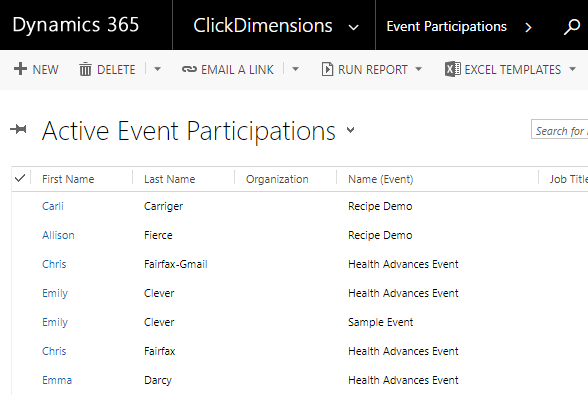
Task: Select the Fairfax-Gmail last name cell
Action: tap(176, 264)
